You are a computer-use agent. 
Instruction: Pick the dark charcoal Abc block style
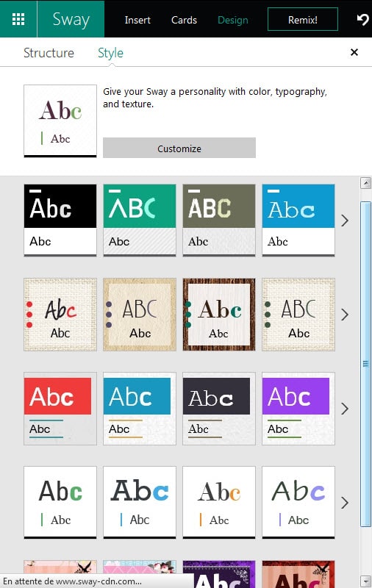tap(219, 409)
